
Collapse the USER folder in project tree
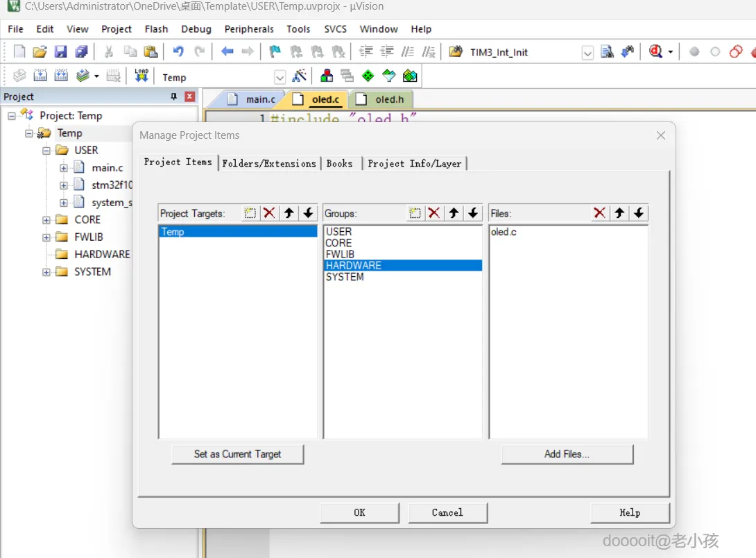point(46,151)
